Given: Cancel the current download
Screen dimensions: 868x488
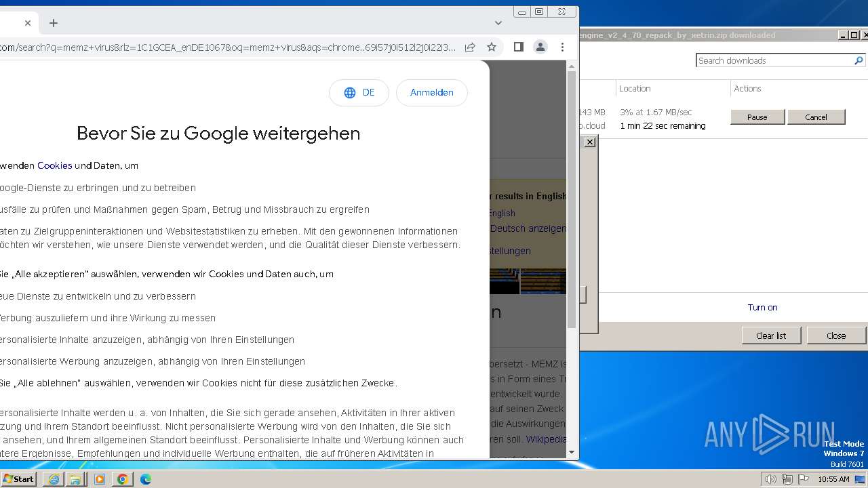Looking at the screenshot, I should coord(816,117).
